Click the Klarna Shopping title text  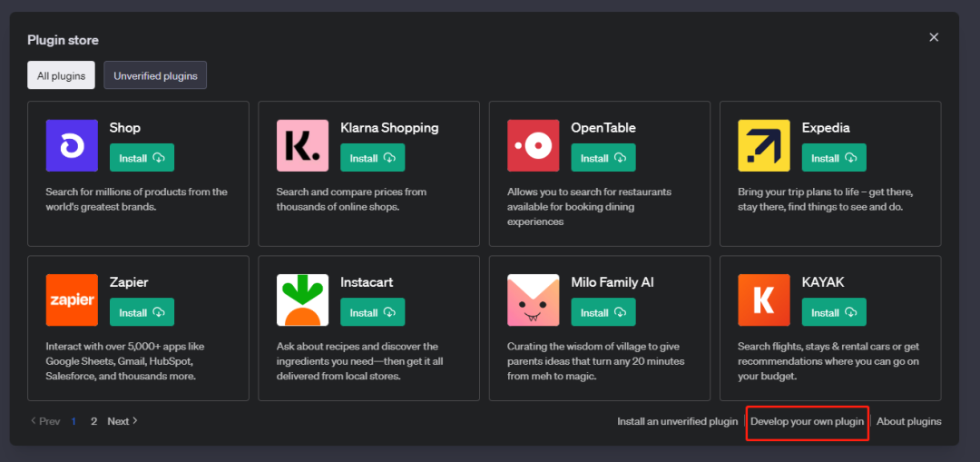pos(389,128)
